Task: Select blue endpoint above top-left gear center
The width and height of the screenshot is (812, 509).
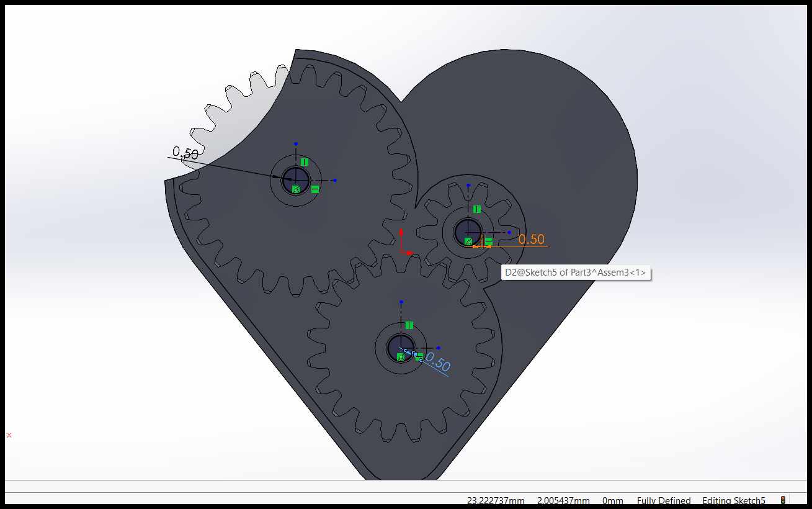Action: coord(296,143)
